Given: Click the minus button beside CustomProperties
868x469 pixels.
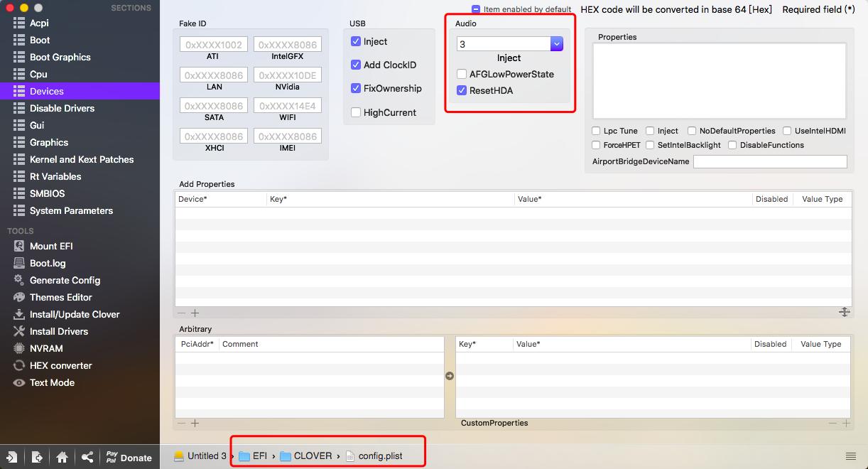Looking at the screenshot, I should (x=833, y=423).
